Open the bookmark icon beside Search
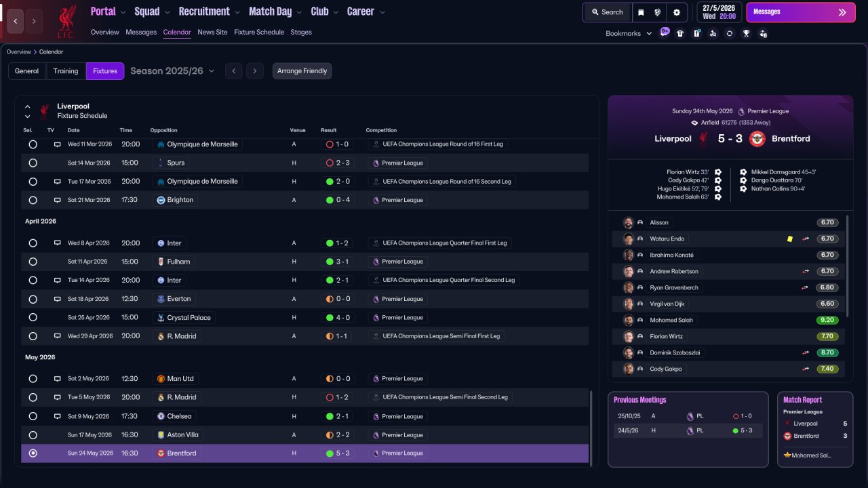Image resolution: width=868 pixels, height=488 pixels. tap(641, 12)
